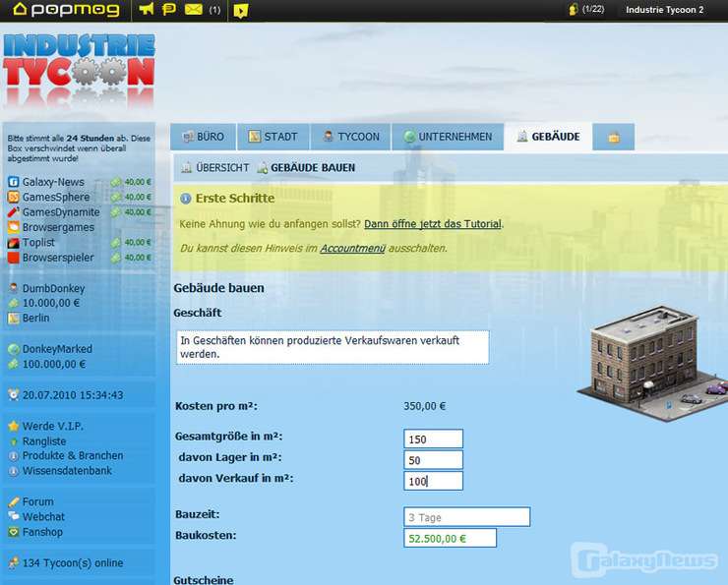Switch to the TYCOON tab
This screenshot has width=728, height=585.
[350, 137]
